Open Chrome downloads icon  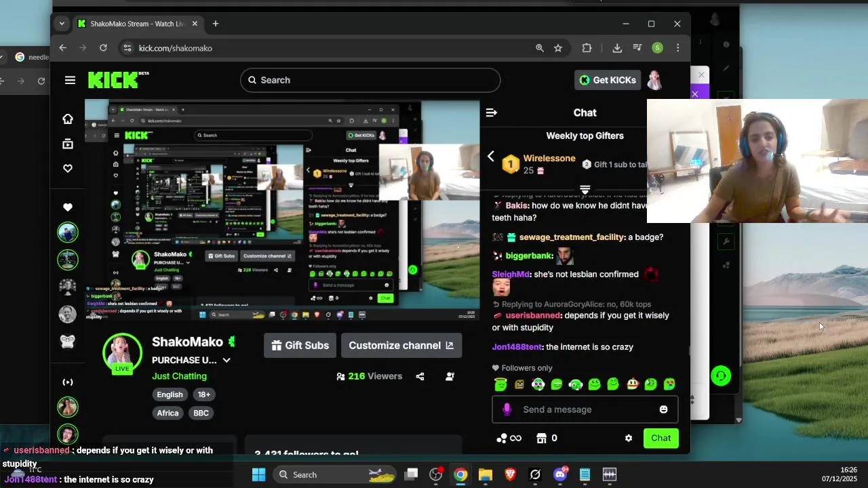click(617, 48)
